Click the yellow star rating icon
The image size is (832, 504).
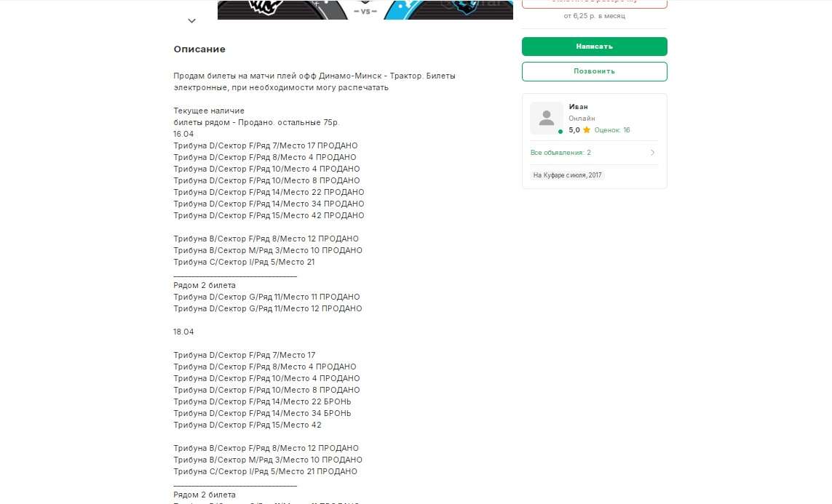(586, 130)
